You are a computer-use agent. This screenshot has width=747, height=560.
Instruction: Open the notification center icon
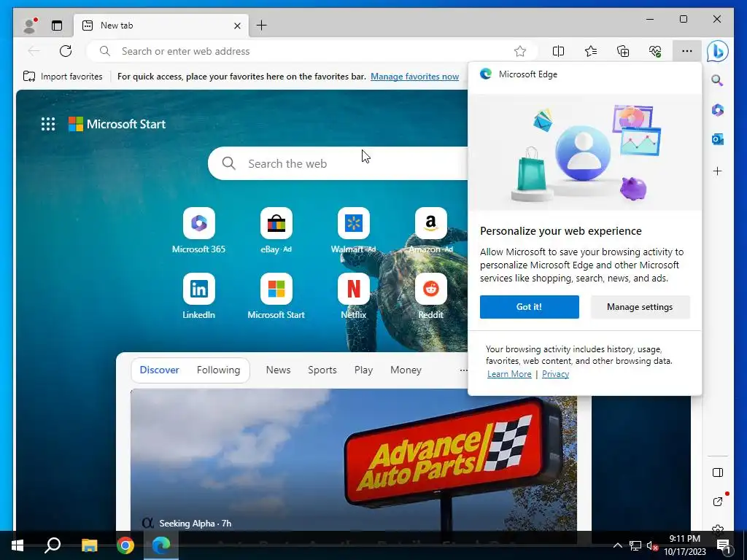coord(724,547)
